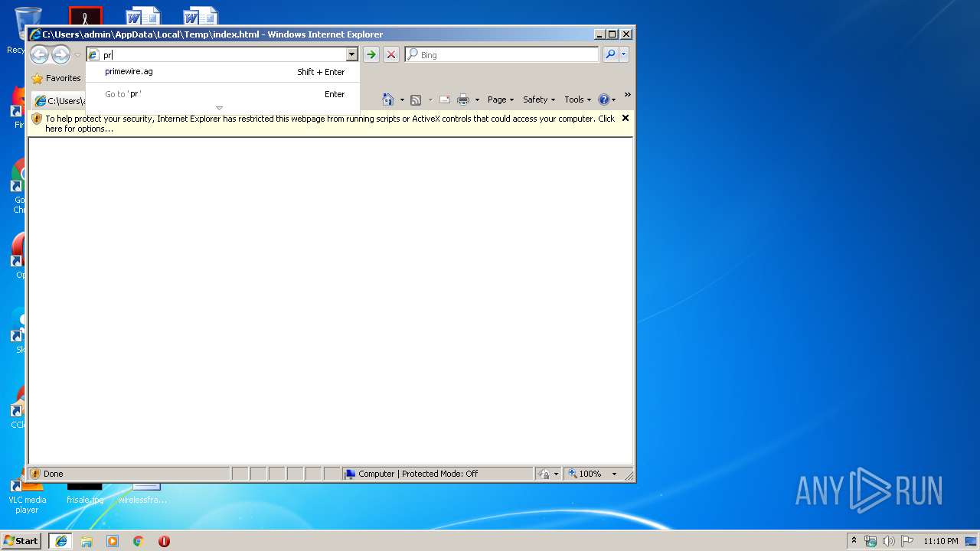
Task: Click the volume speaker tray icon
Action: pyautogui.click(x=889, y=541)
